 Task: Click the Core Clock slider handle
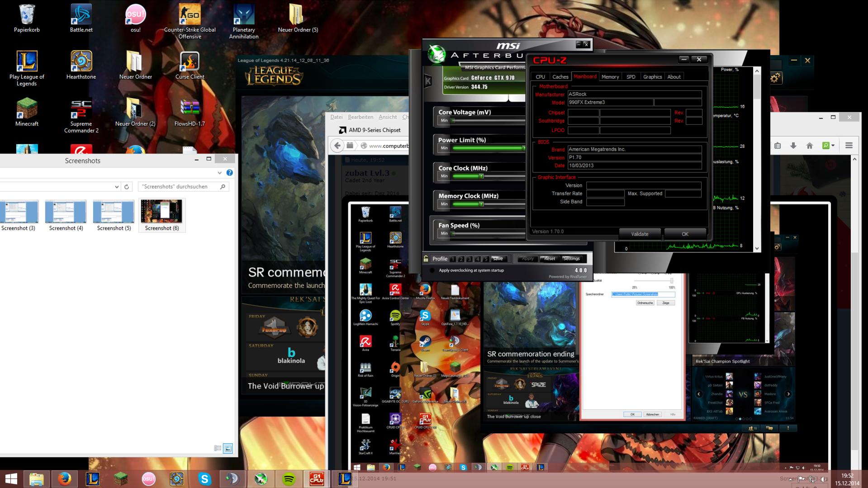481,176
